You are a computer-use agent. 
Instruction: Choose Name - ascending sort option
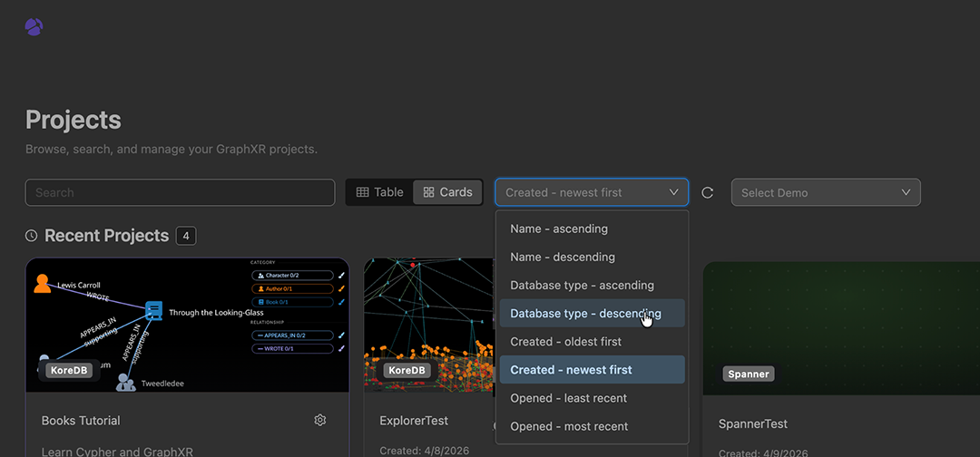592,228
